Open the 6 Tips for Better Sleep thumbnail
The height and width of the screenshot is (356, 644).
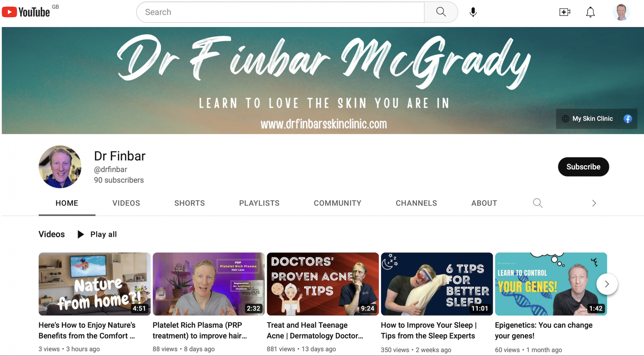coord(436,284)
